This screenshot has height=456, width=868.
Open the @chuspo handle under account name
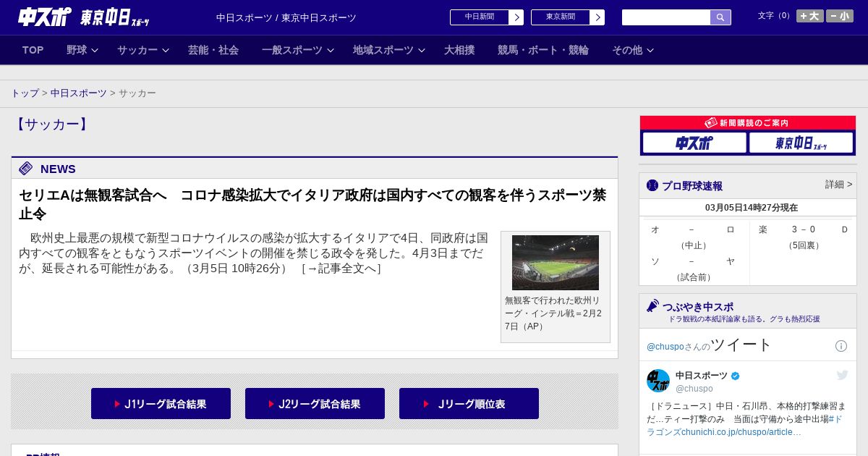pyautogui.click(x=694, y=389)
